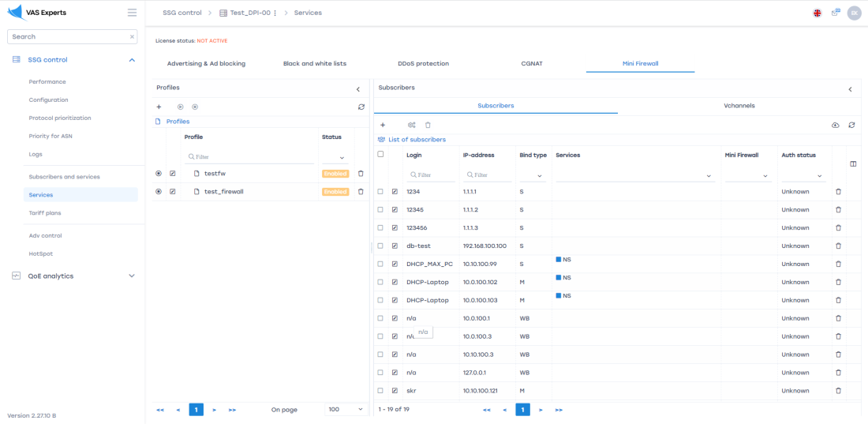Open Tariff plans in the sidebar
Screen dimensions: 868x424
click(x=45, y=213)
